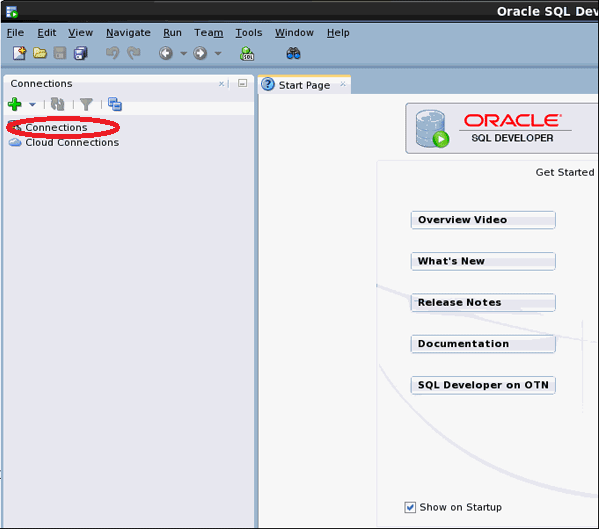Click the Release Notes button
This screenshot has height=529, width=599.
tap(483, 303)
